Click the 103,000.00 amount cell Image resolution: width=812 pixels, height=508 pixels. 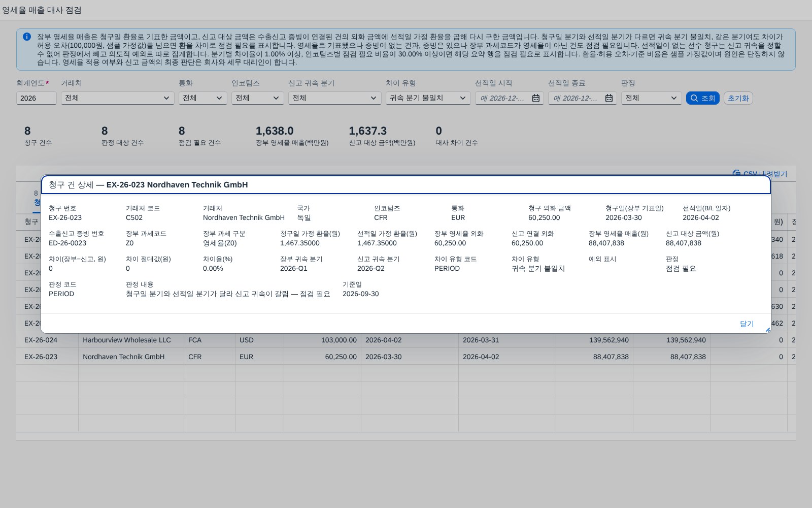323,340
